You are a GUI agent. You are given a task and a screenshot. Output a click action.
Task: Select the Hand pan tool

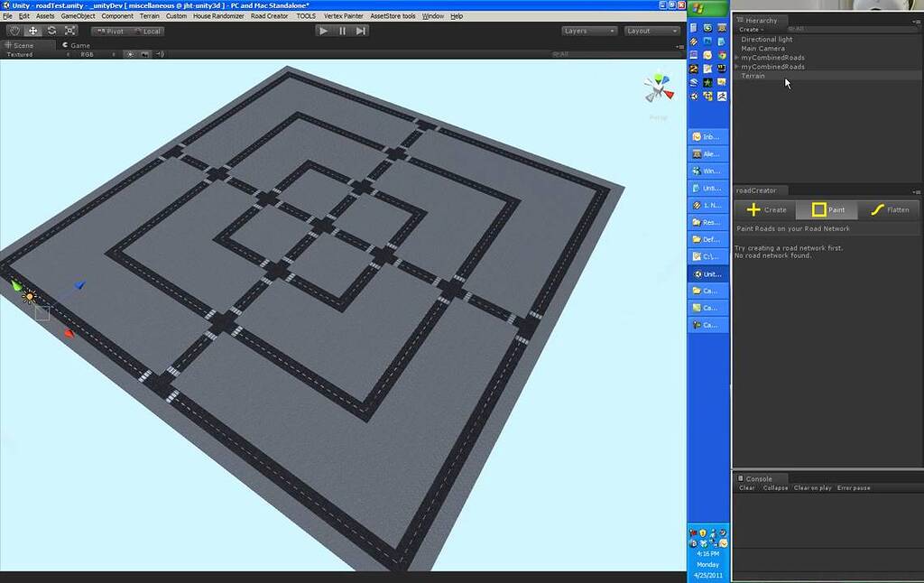click(x=15, y=30)
